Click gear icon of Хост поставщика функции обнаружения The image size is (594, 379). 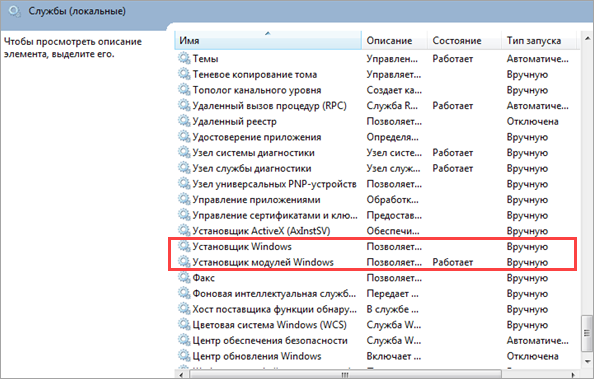click(x=184, y=309)
